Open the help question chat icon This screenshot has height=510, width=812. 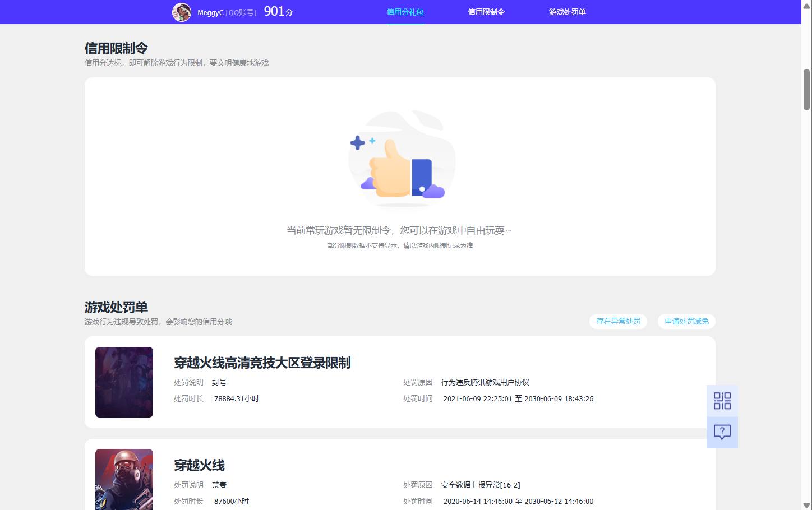click(722, 432)
